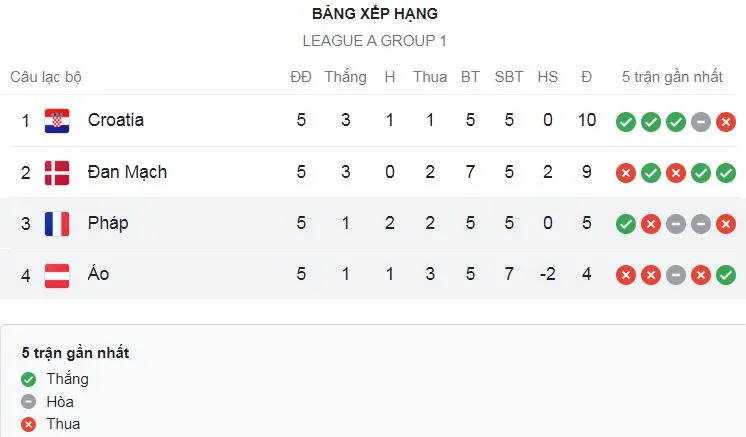
Task: Click Austria's last green win icon
Action: [726, 275]
